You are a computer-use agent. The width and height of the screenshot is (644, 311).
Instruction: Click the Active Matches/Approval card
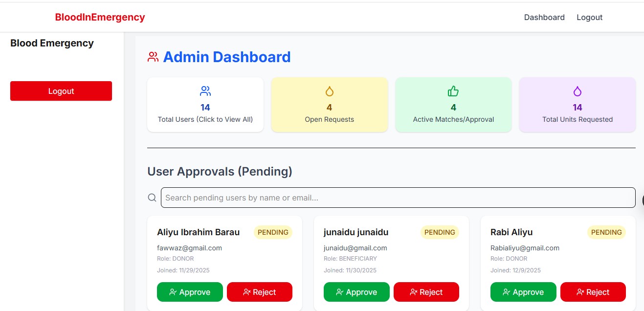click(x=453, y=105)
